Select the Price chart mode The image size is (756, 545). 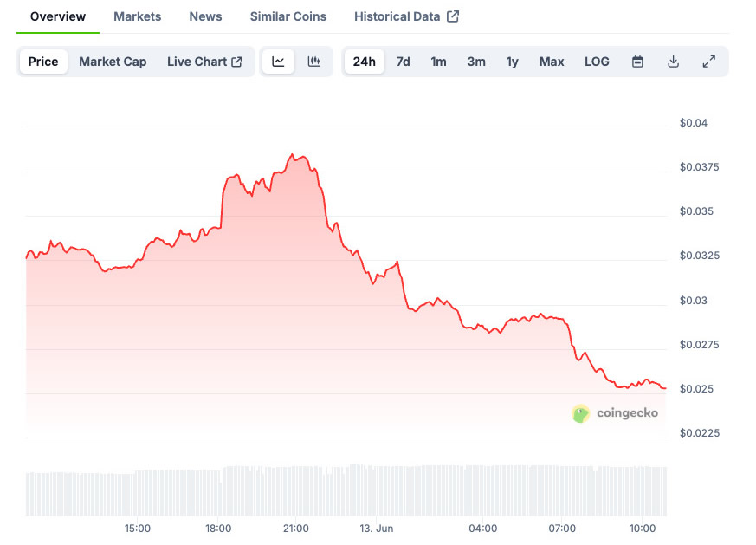(43, 62)
